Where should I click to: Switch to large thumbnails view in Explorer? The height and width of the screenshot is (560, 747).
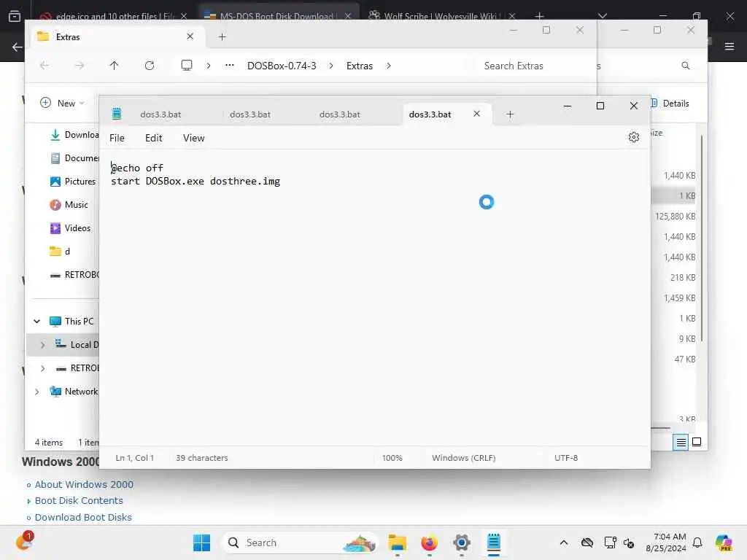click(x=697, y=443)
